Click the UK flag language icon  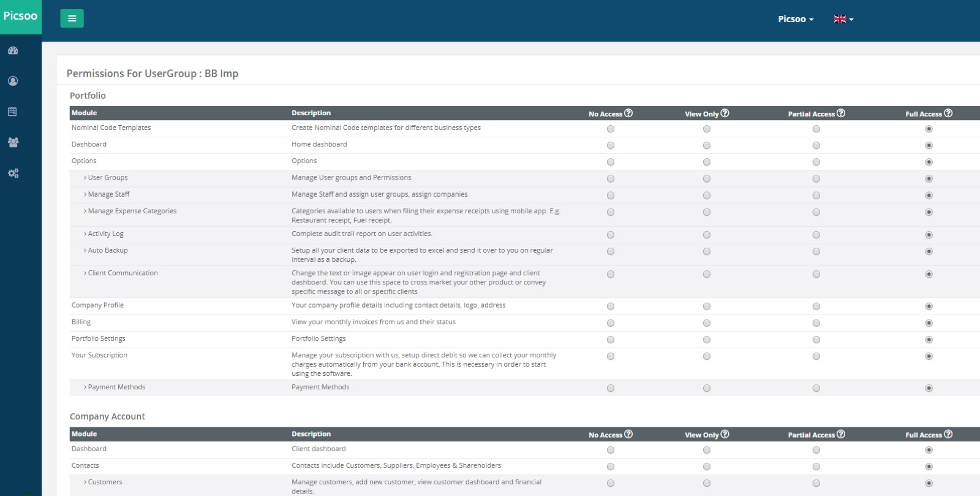click(x=840, y=19)
